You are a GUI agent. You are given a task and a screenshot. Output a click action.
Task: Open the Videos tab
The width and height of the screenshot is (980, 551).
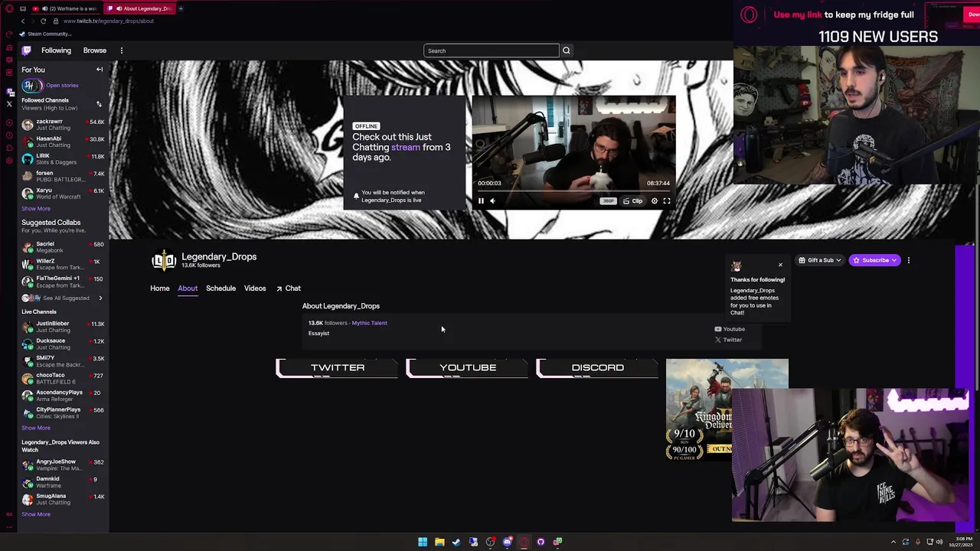[x=255, y=289]
